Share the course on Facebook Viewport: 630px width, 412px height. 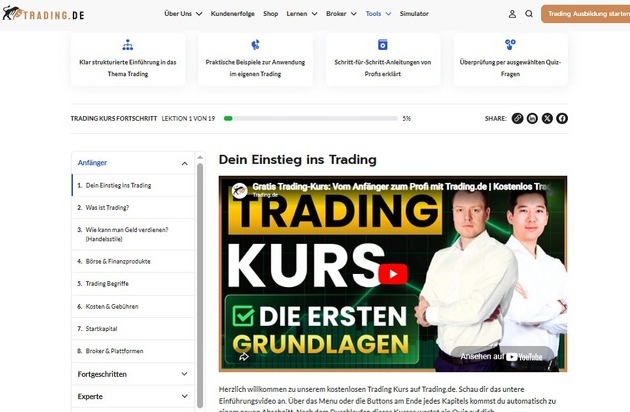pos(562,118)
